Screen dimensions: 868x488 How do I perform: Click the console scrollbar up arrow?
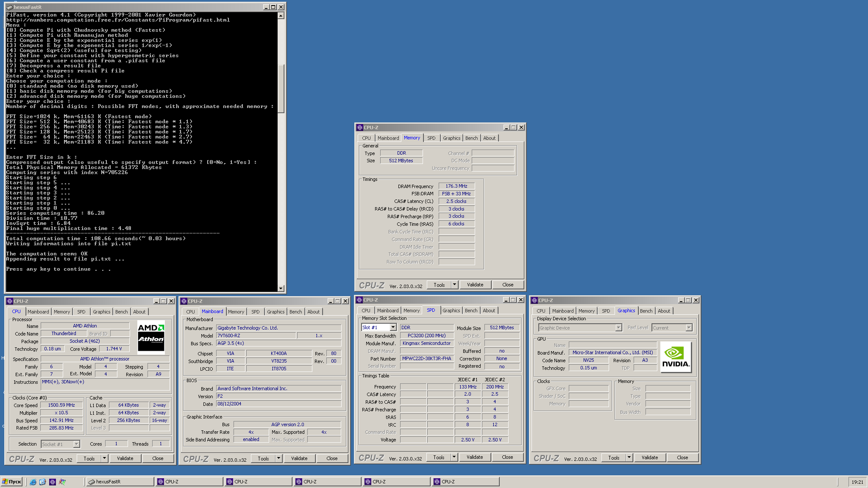point(281,16)
